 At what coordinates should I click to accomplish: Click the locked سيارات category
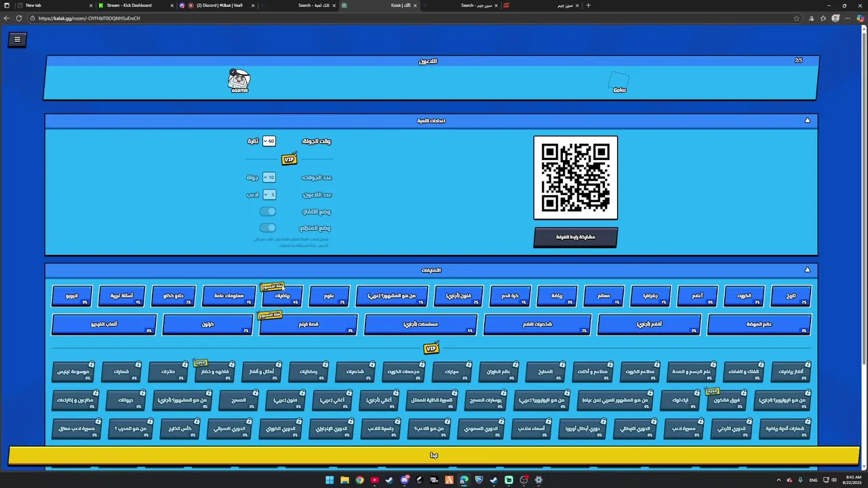(x=452, y=371)
